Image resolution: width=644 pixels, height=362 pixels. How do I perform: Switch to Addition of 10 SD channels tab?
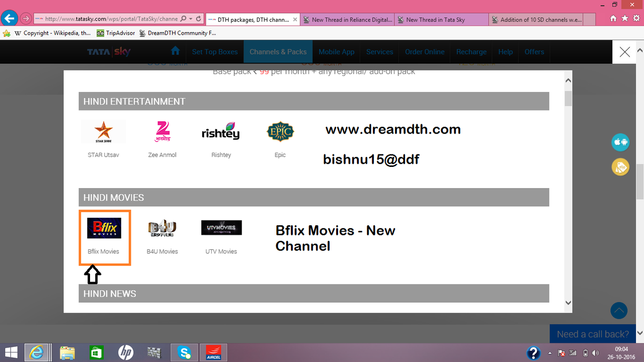click(536, 20)
